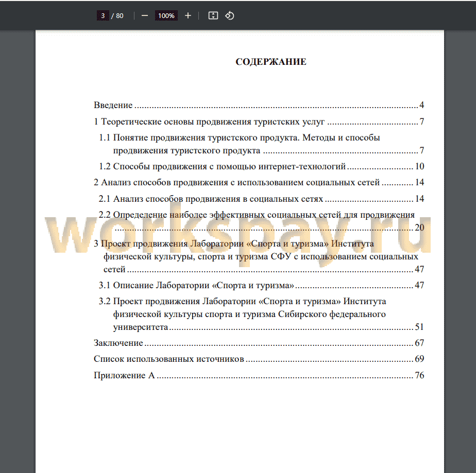Open the 'Приложение А' contents entry
Viewport: 476px width, 473px height.
pyautogui.click(x=259, y=375)
